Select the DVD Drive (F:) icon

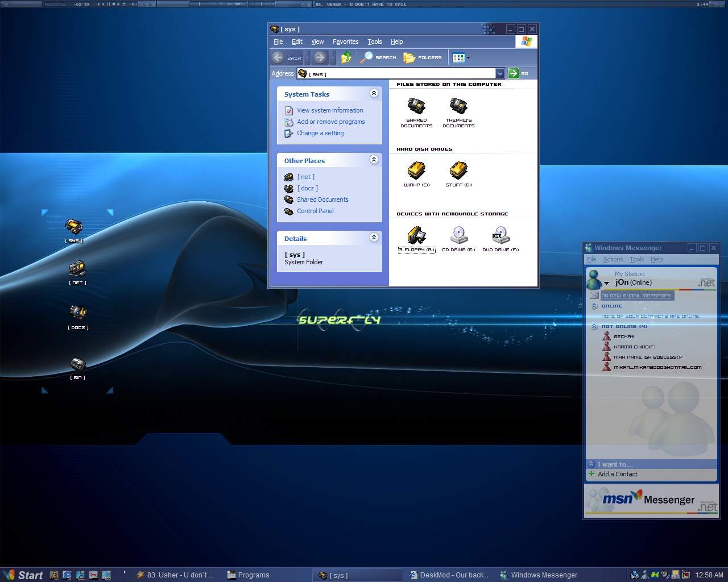(500, 235)
